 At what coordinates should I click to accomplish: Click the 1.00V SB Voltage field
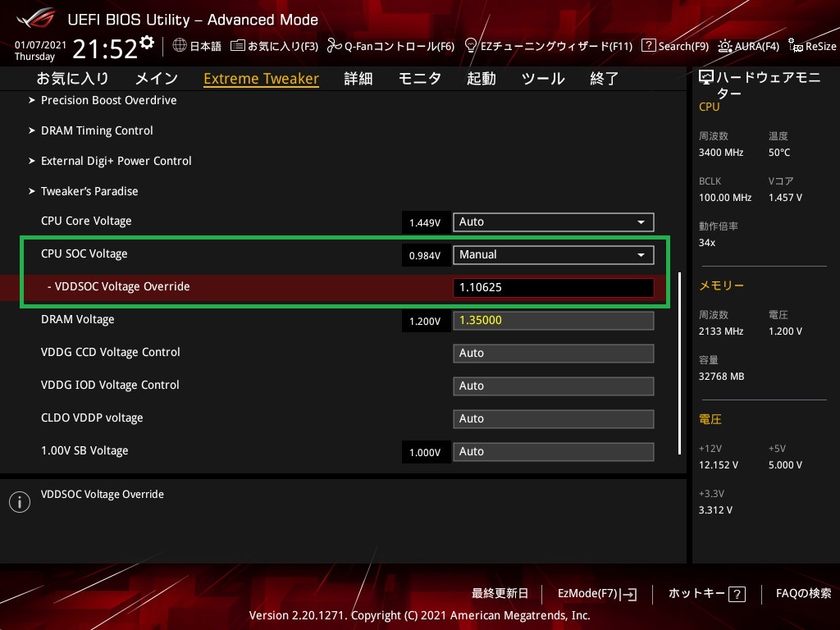coord(554,452)
